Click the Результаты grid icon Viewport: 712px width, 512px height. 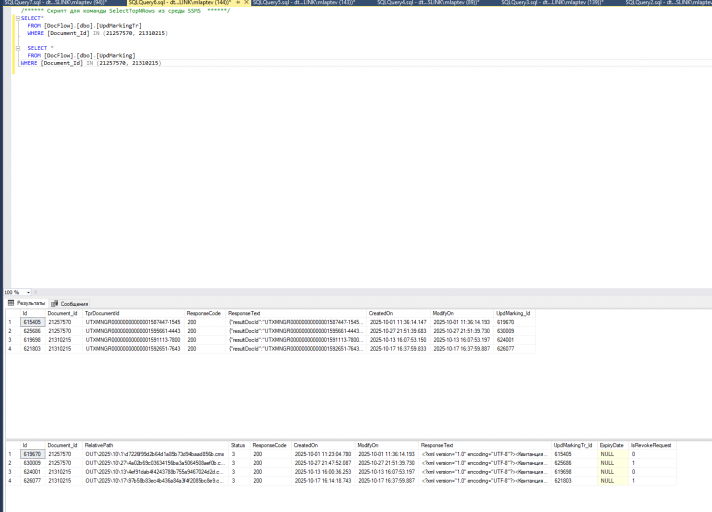click(11, 303)
